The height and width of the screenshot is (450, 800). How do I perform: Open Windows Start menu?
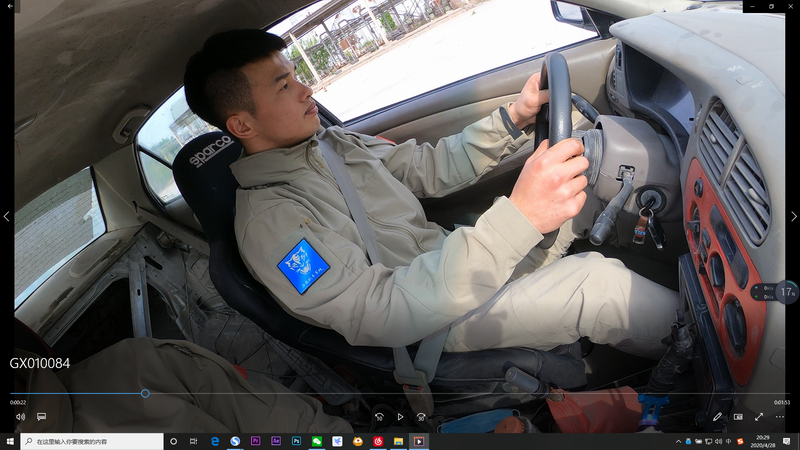point(10,441)
